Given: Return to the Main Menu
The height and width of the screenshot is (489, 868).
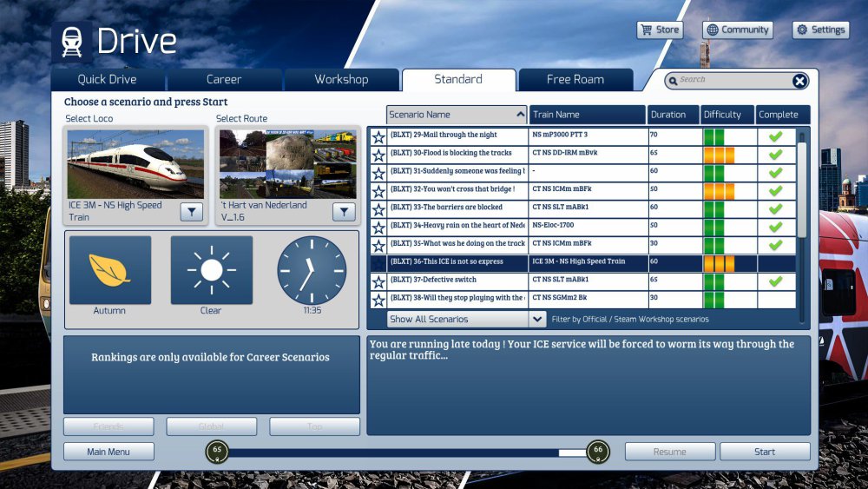Looking at the screenshot, I should (x=108, y=452).
